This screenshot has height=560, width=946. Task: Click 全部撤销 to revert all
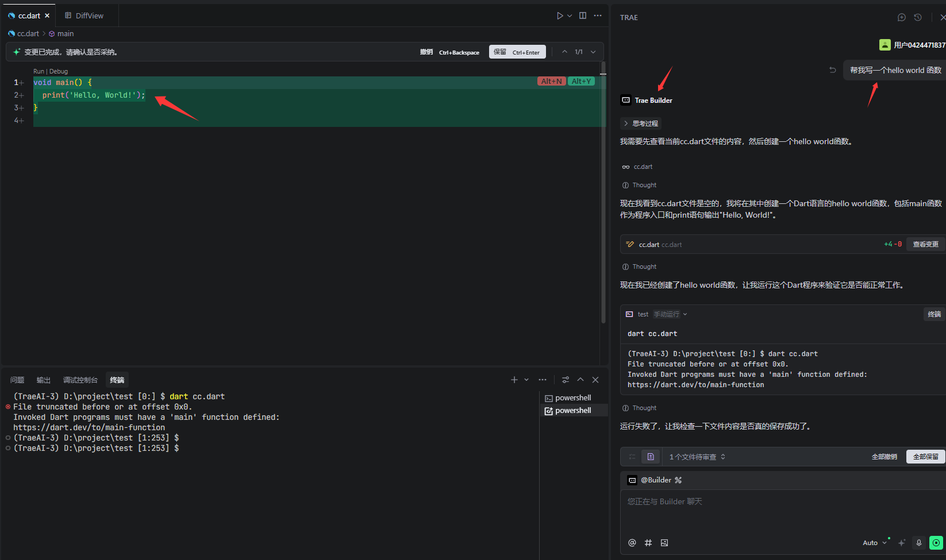point(884,457)
